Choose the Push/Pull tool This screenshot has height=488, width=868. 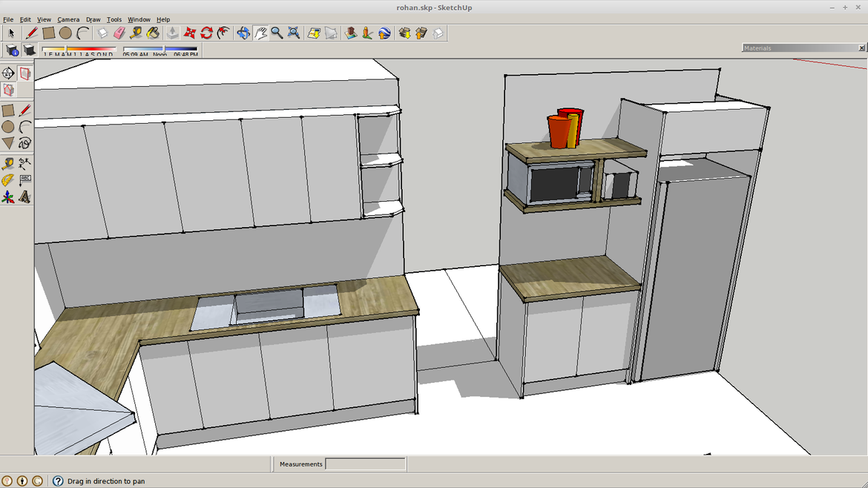coord(172,33)
